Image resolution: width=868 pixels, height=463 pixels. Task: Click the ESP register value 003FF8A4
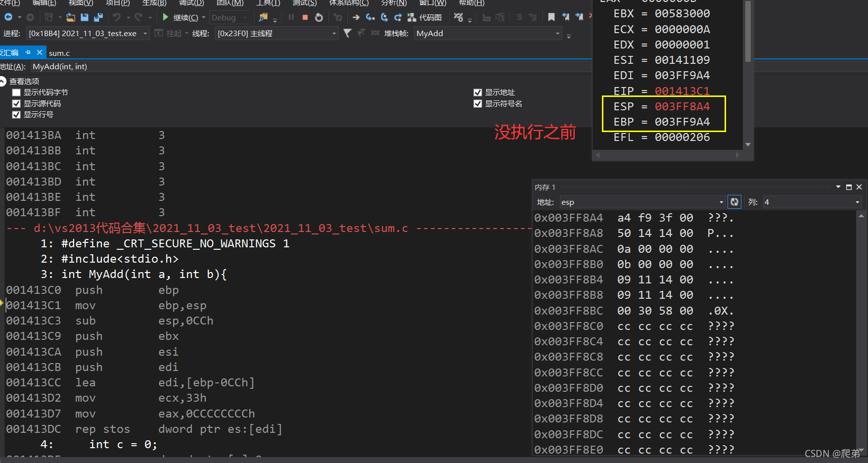[682, 106]
